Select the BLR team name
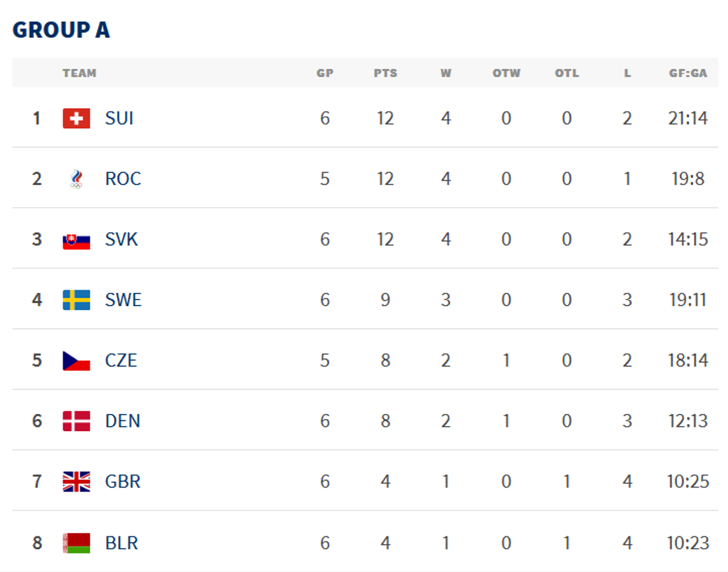This screenshot has height=572, width=728. pyautogui.click(x=122, y=544)
